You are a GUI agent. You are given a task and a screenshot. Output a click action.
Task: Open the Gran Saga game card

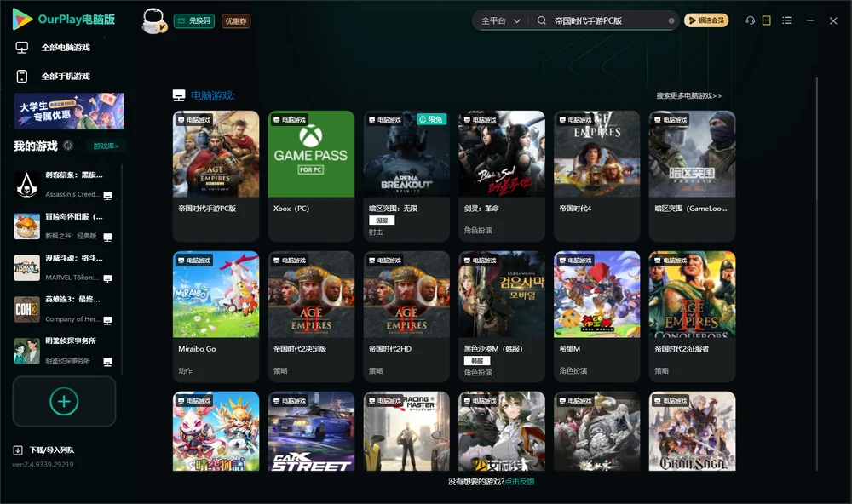click(x=692, y=432)
